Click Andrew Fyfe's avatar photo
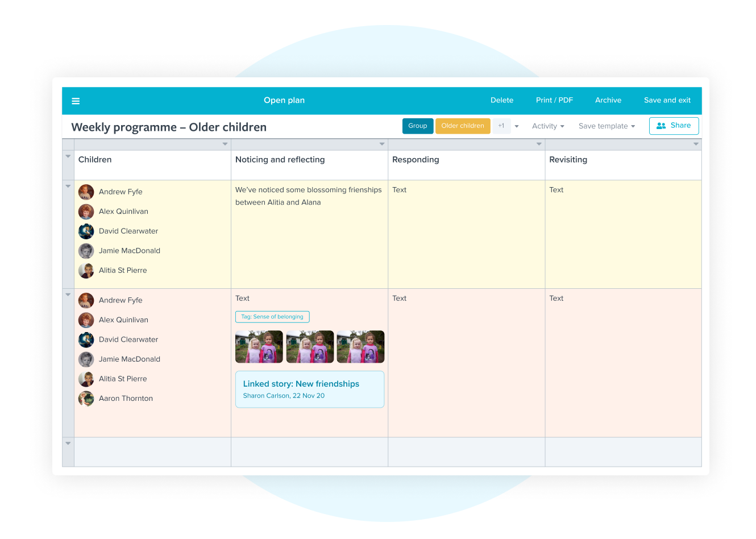This screenshot has height=539, width=756. tap(86, 192)
